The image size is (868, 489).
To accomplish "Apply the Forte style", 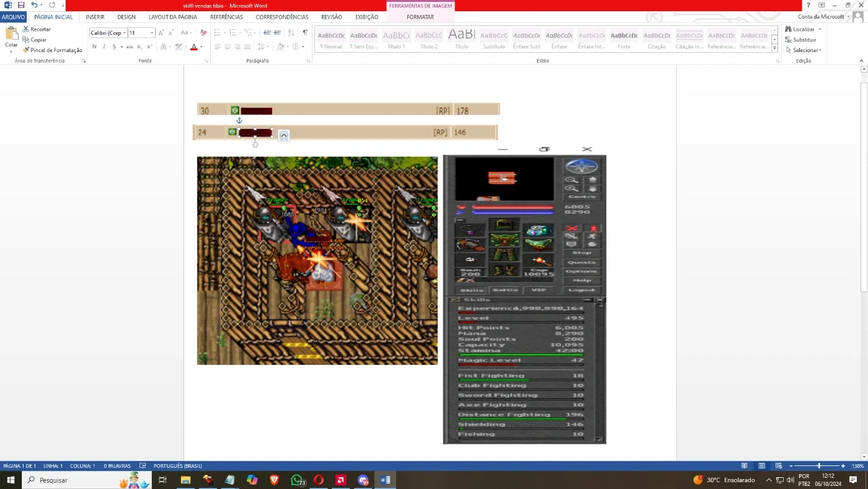I will (624, 39).
